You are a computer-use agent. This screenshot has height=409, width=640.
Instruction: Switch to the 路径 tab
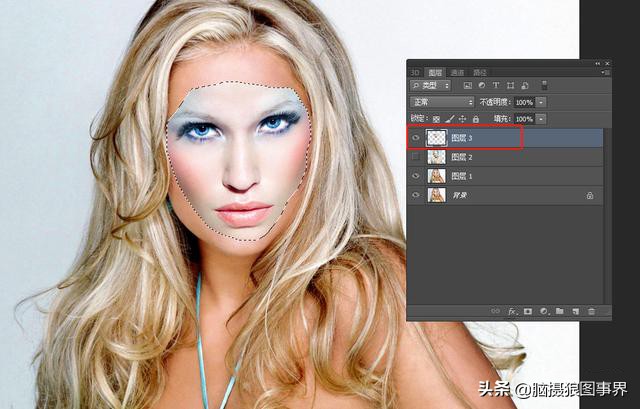[480, 72]
